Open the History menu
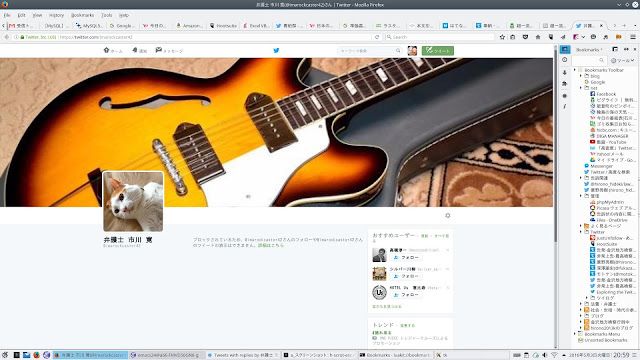 point(56,15)
